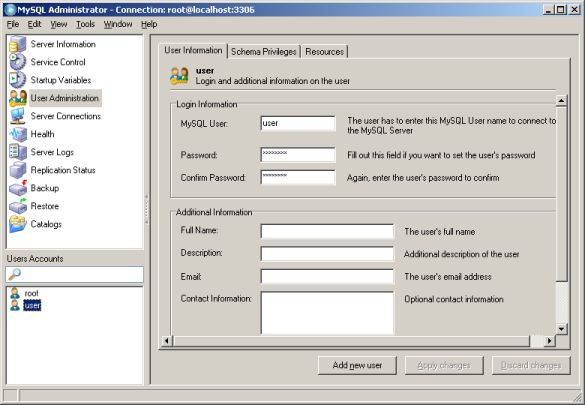Switch to the User Information tab
Image resolution: width=585 pixels, height=405 pixels.
[x=193, y=50]
